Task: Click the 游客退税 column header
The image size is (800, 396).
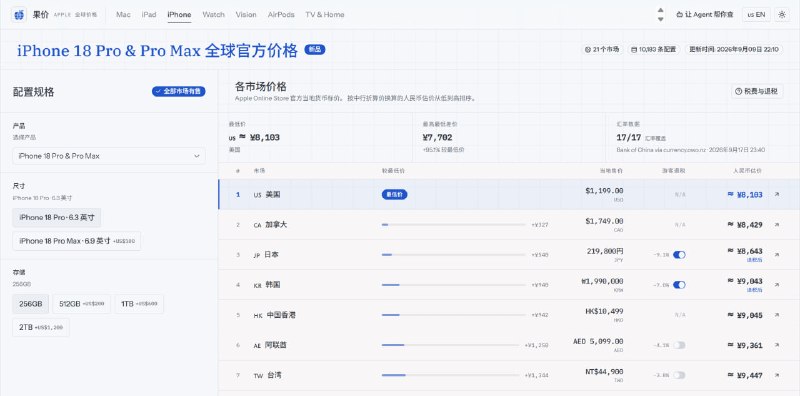Action: click(673, 170)
